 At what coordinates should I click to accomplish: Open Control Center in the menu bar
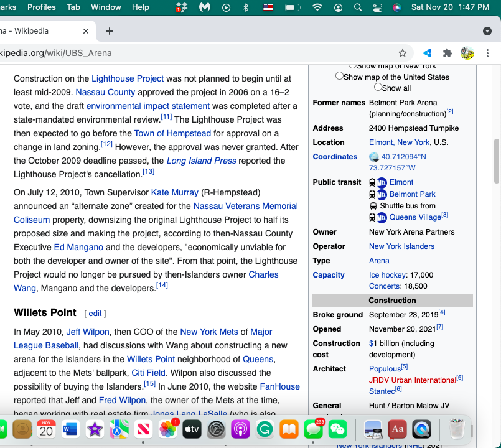(377, 7)
